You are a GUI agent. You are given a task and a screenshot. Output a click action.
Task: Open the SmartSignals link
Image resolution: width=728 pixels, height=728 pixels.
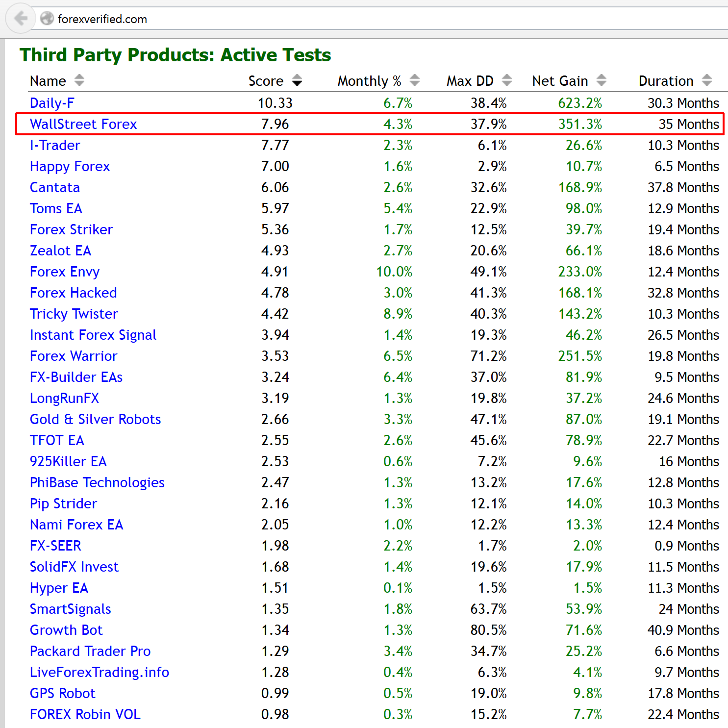pyautogui.click(x=70, y=609)
